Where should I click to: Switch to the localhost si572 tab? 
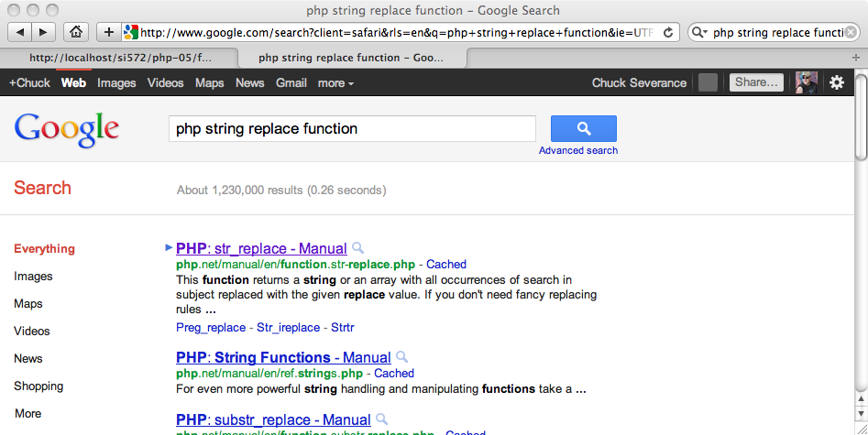click(119, 58)
